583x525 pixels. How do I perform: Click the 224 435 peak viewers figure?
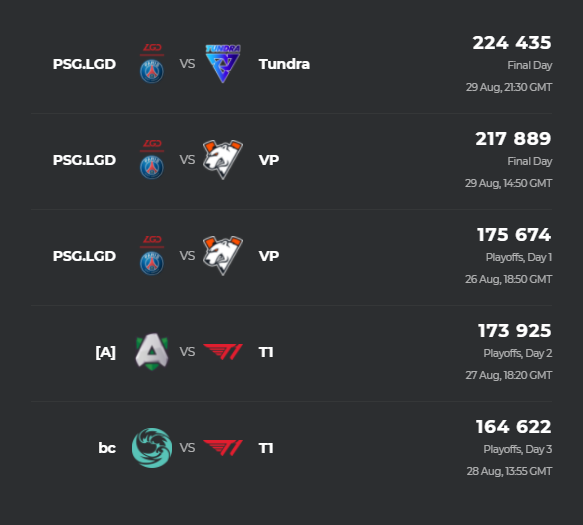(512, 43)
